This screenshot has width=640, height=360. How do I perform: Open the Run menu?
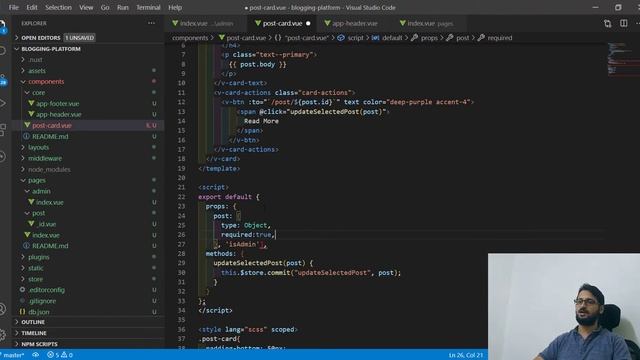coord(122,7)
